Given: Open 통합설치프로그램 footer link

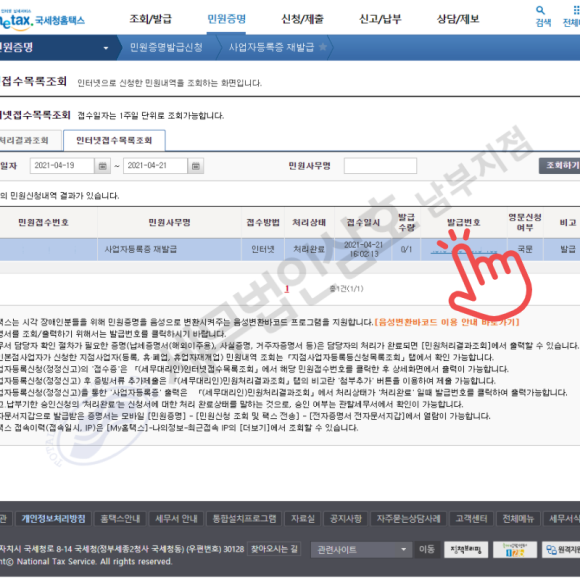Looking at the screenshot, I should point(244,519).
